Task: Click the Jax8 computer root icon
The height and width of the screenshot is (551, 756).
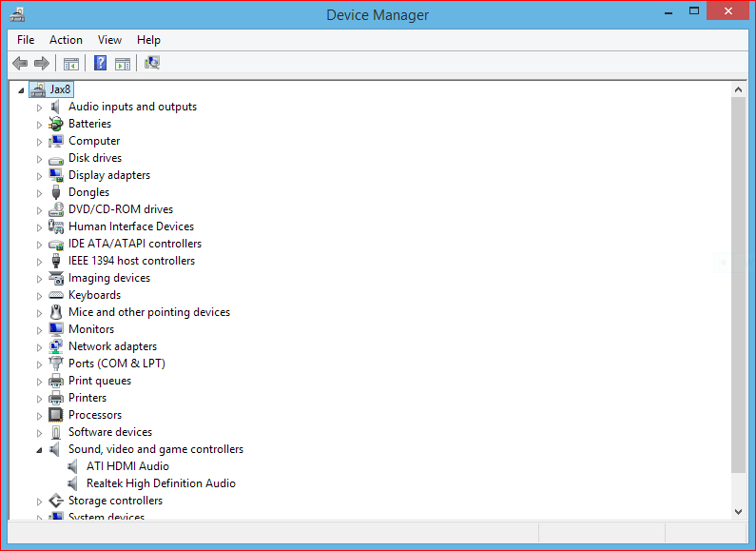Action: tap(38, 89)
